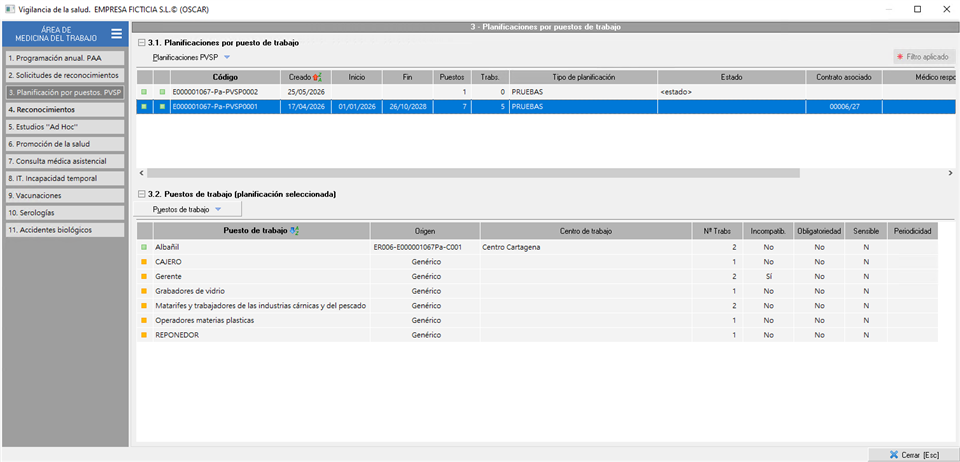Select Operadores materias plasticas row
This screenshot has height=462, width=960.
point(537,321)
